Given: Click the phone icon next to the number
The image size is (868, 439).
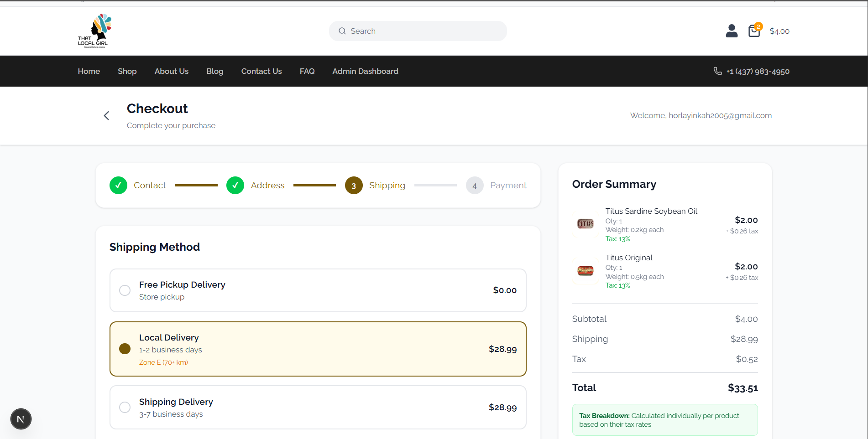Looking at the screenshot, I should pos(717,71).
